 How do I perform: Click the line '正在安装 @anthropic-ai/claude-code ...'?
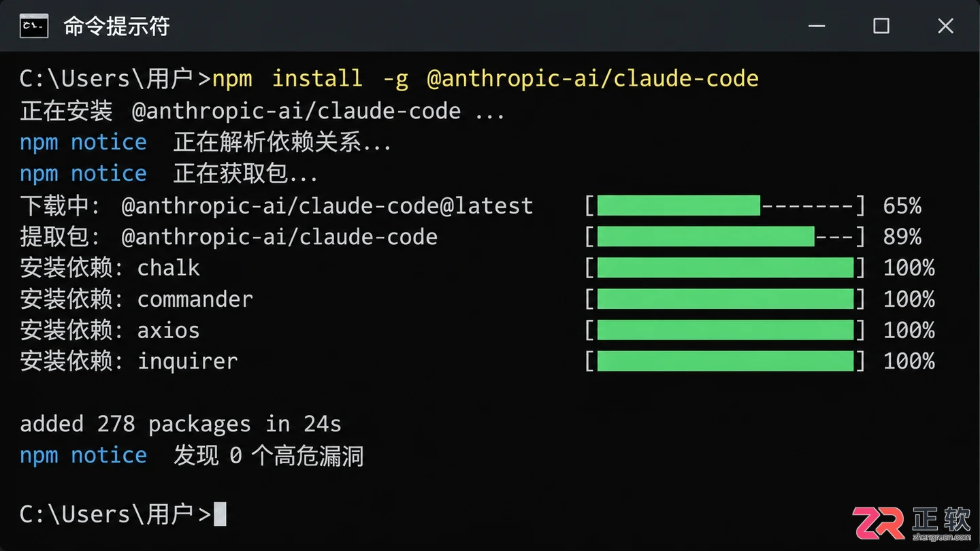[263, 111]
